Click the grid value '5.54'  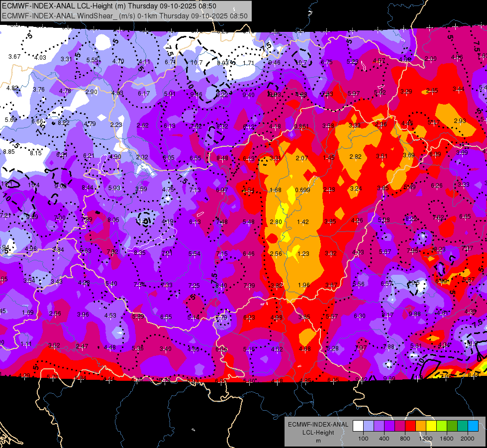[x=195, y=254]
